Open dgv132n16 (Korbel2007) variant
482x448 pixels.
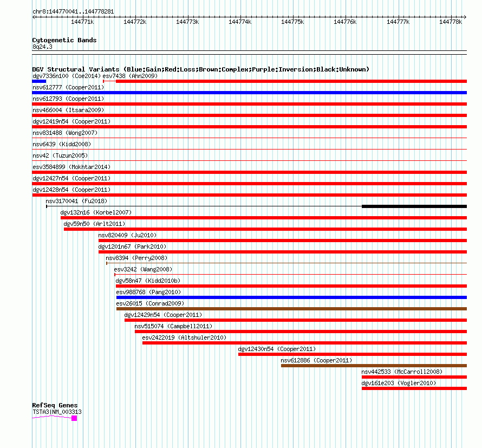pos(96,212)
